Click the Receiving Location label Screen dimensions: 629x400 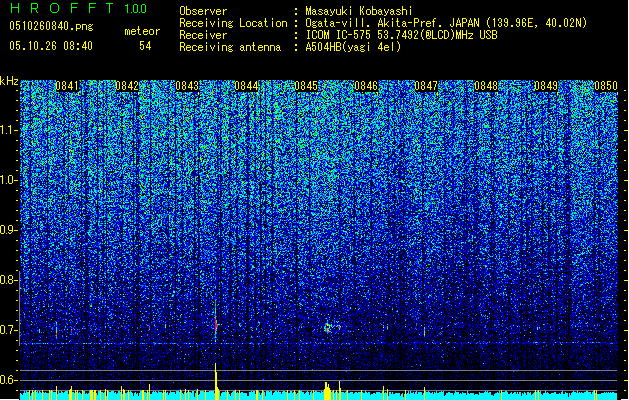tap(233, 23)
